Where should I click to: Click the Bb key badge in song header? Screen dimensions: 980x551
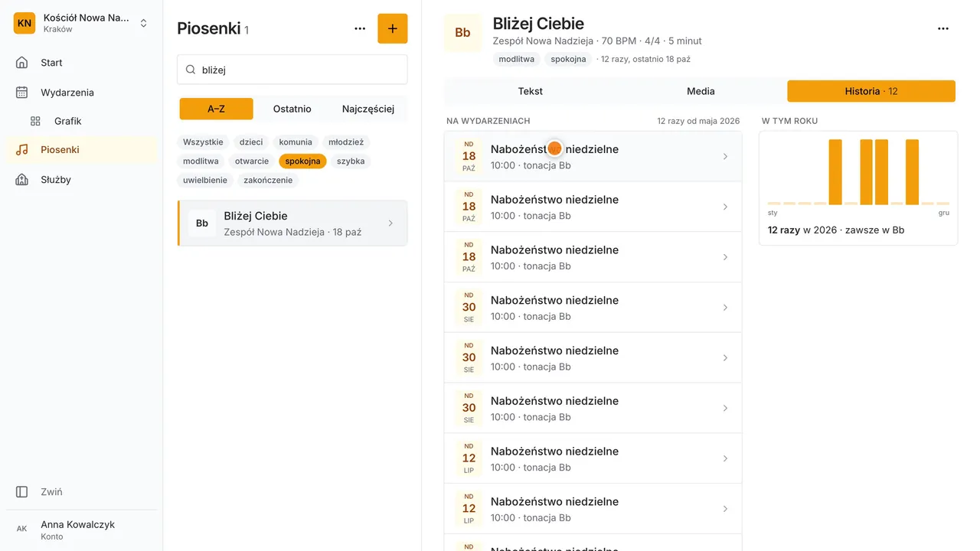point(463,33)
